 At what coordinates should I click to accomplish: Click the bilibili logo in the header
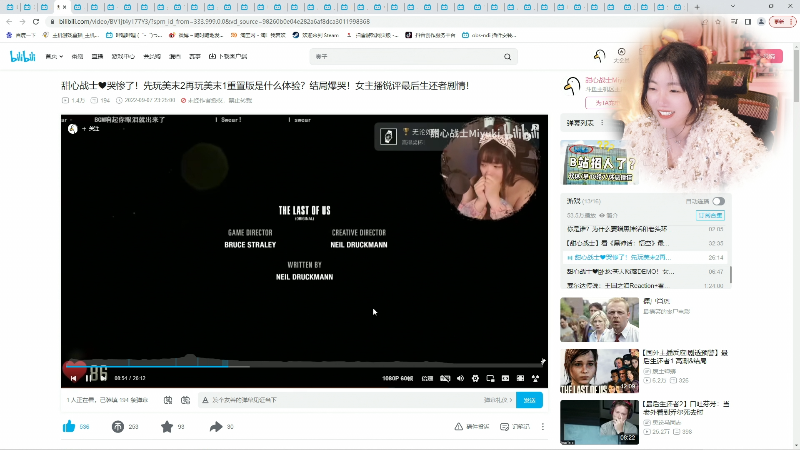coord(23,56)
